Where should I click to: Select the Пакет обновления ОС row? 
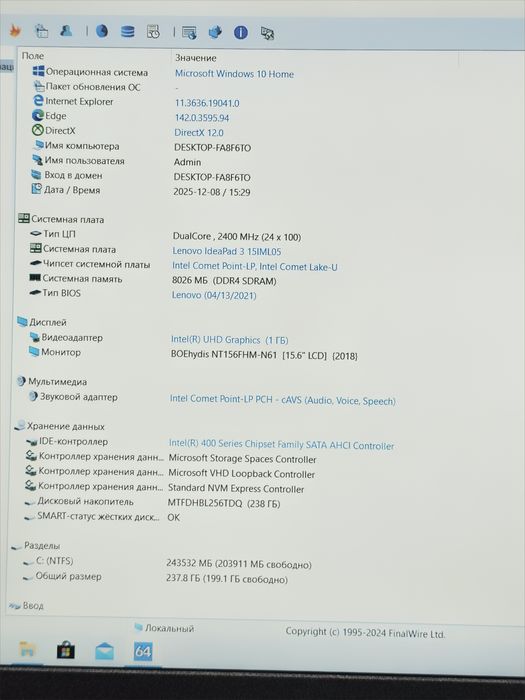click(x=93, y=87)
